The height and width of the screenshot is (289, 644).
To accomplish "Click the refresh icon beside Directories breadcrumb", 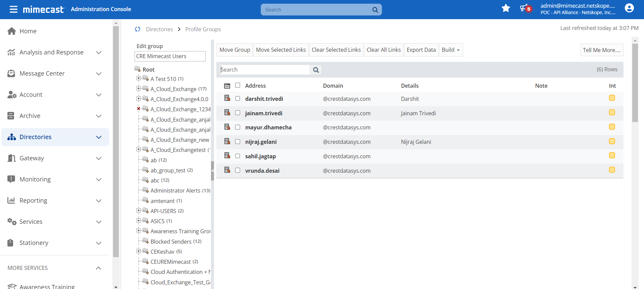I will point(138,29).
